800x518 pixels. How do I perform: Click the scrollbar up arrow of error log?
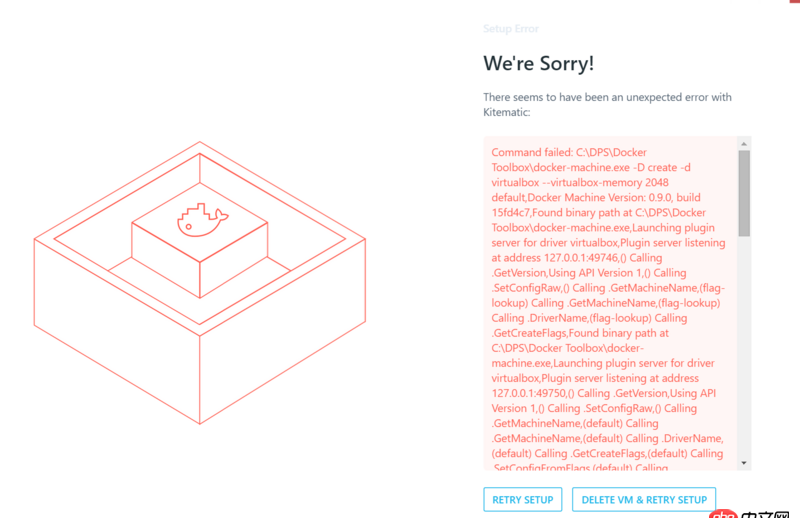click(x=744, y=144)
